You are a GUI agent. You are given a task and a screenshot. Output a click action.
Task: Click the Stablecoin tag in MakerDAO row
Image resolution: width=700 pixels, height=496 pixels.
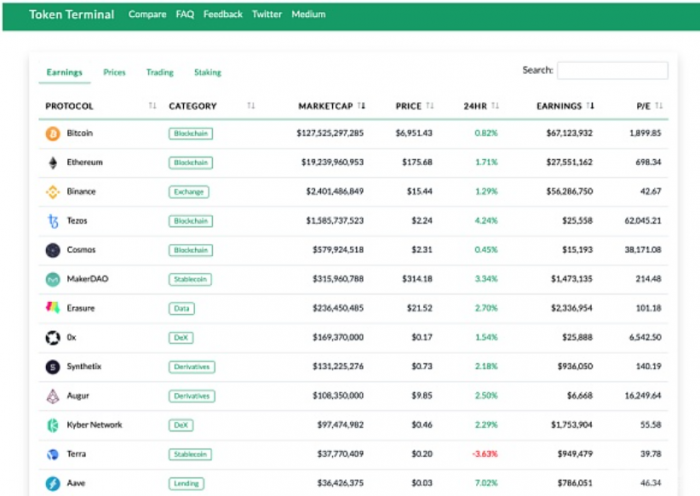click(x=190, y=279)
